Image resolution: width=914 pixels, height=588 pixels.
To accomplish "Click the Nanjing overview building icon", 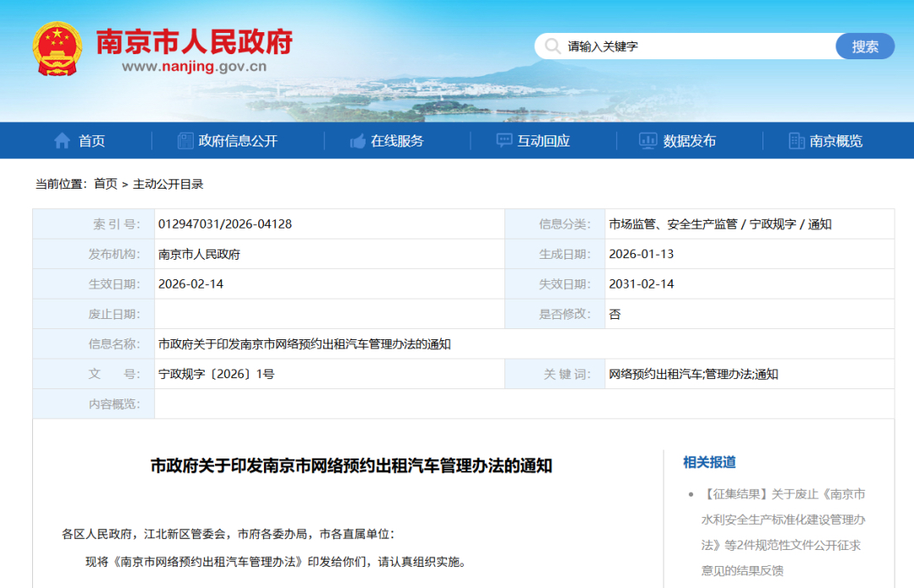I will (796, 141).
